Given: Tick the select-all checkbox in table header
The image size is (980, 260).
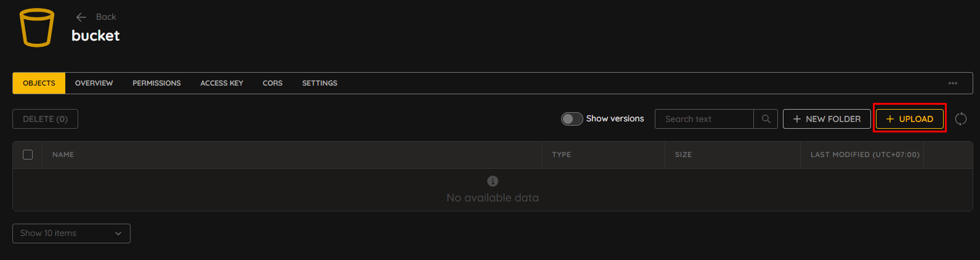Looking at the screenshot, I should [x=28, y=155].
